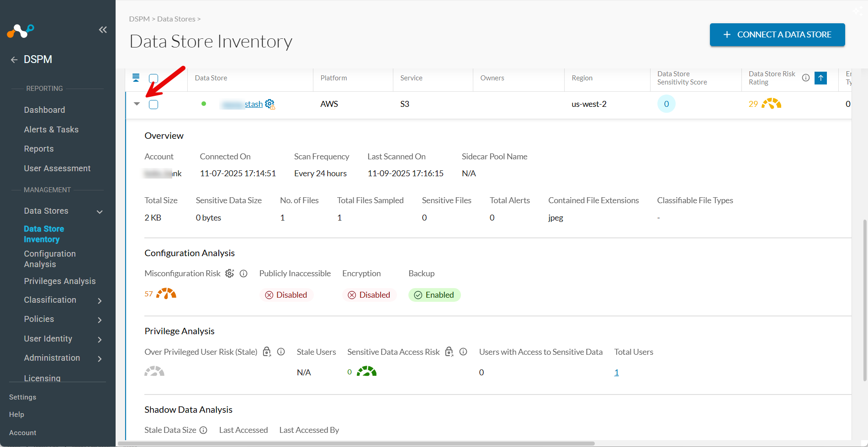Open Configuration Analysis in the sidebar

[x=50, y=259]
